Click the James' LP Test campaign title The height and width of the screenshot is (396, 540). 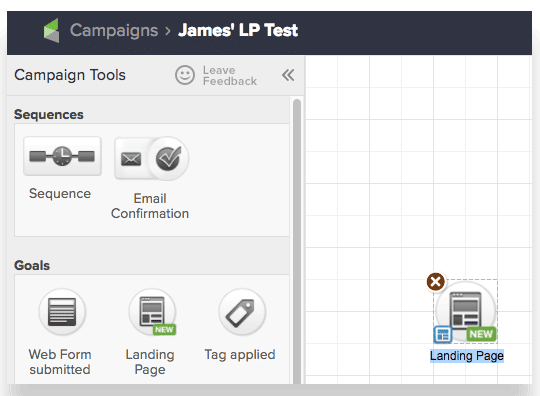point(238,30)
